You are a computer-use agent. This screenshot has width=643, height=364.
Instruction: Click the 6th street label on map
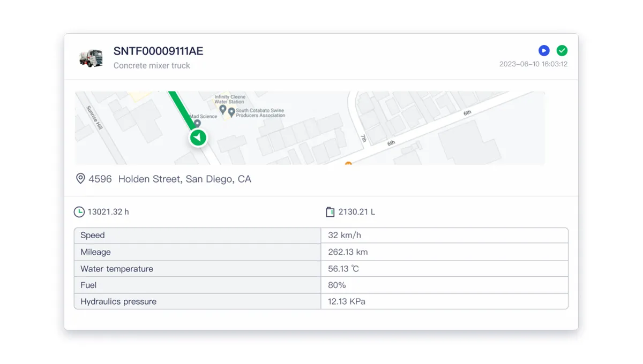tap(467, 113)
